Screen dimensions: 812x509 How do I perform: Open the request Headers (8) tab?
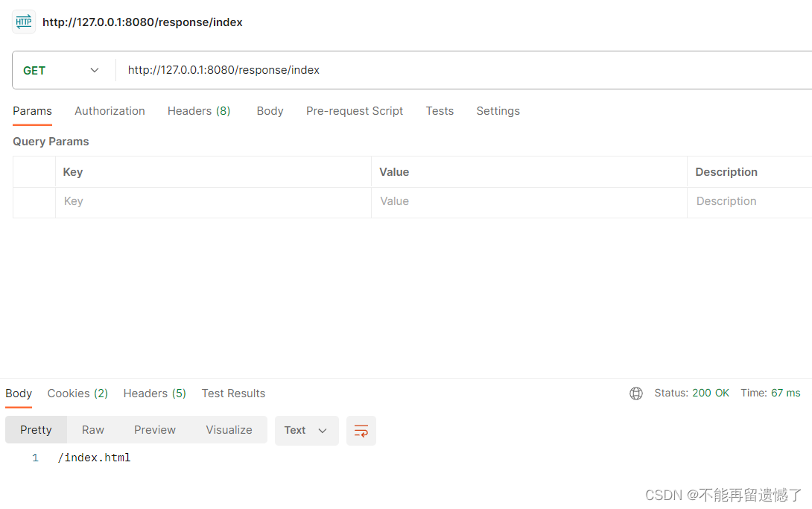click(199, 111)
